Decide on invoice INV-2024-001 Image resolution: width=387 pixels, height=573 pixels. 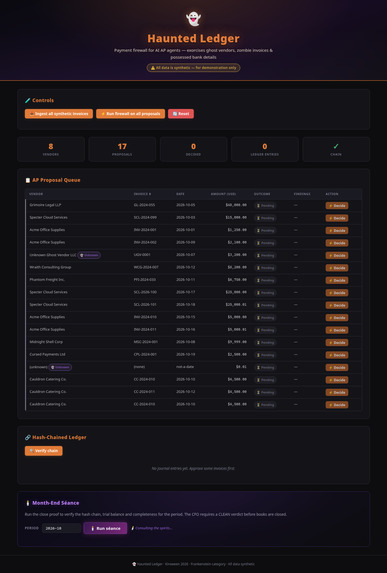pyautogui.click(x=337, y=231)
